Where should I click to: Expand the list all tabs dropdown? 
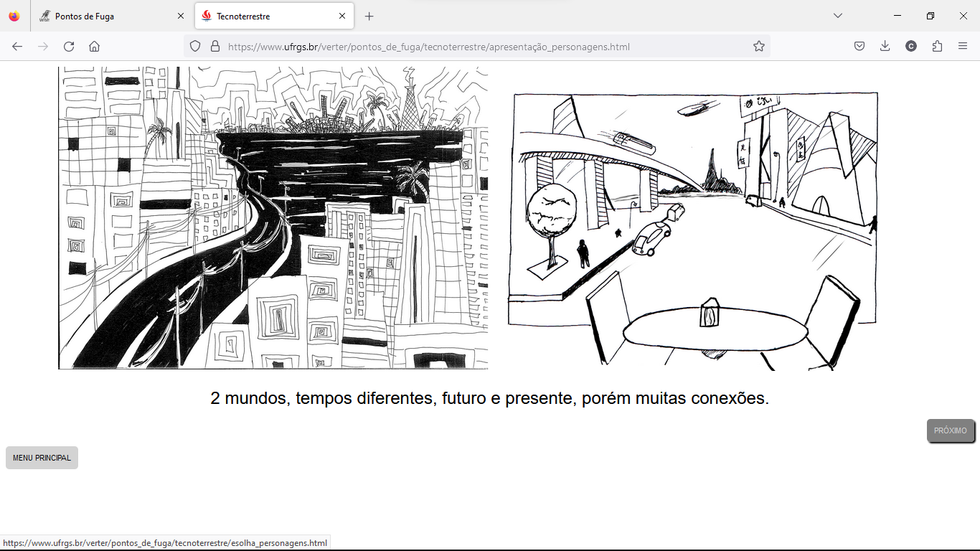click(838, 16)
